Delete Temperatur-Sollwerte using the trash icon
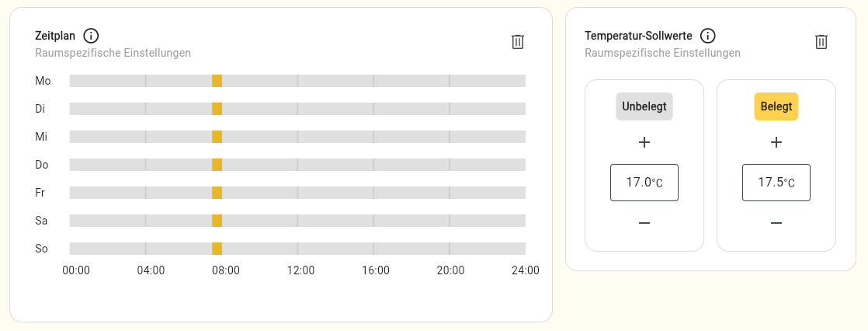Viewport: 868px width, 331px height. click(821, 42)
